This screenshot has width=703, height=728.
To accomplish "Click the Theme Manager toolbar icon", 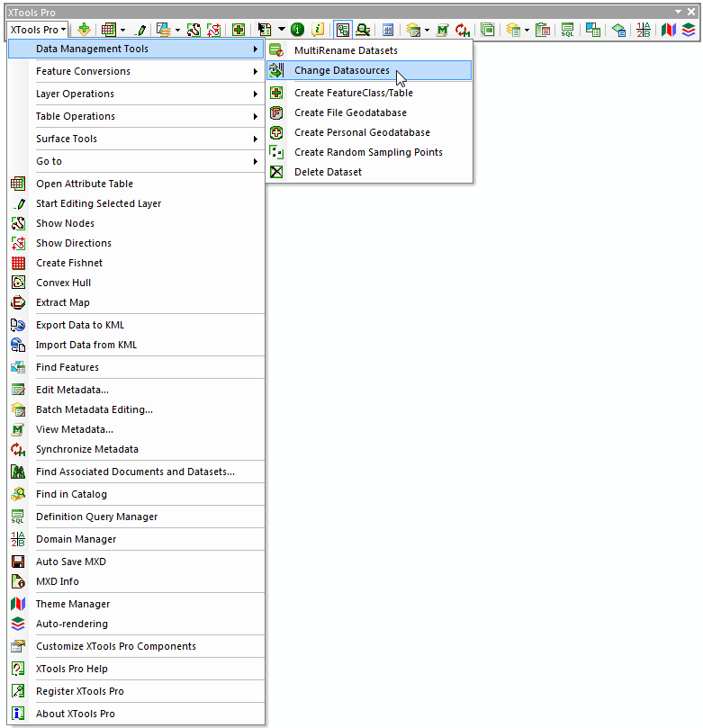I will tap(669, 30).
